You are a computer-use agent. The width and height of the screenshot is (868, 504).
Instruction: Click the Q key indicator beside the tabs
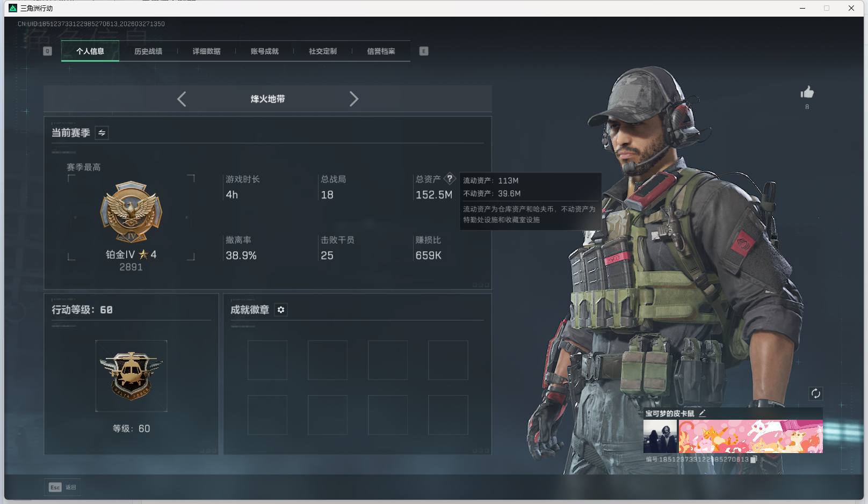point(47,50)
